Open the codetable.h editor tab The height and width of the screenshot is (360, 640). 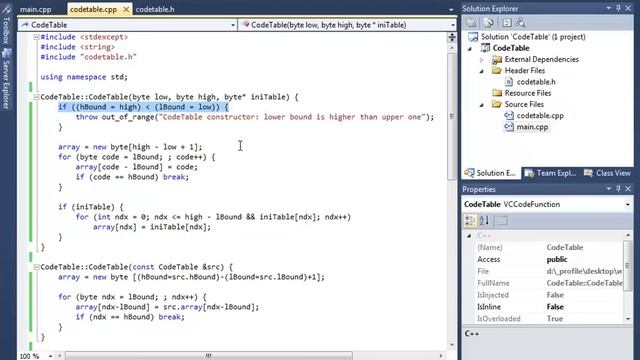pyautogui.click(x=155, y=9)
